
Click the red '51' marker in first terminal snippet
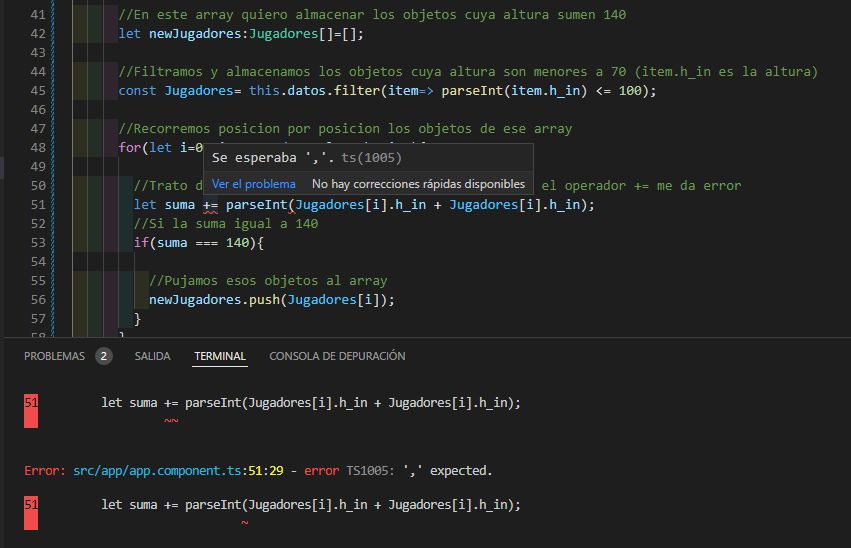pos(31,411)
